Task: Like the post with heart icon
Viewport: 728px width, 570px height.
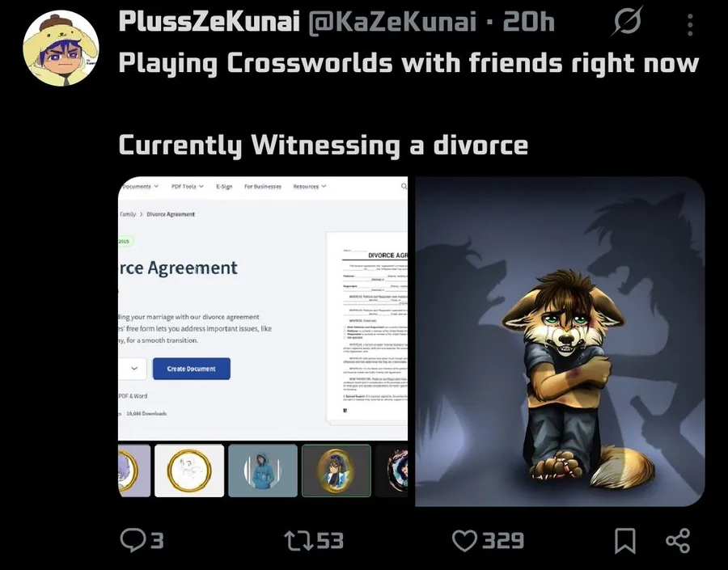Action: coord(465,541)
